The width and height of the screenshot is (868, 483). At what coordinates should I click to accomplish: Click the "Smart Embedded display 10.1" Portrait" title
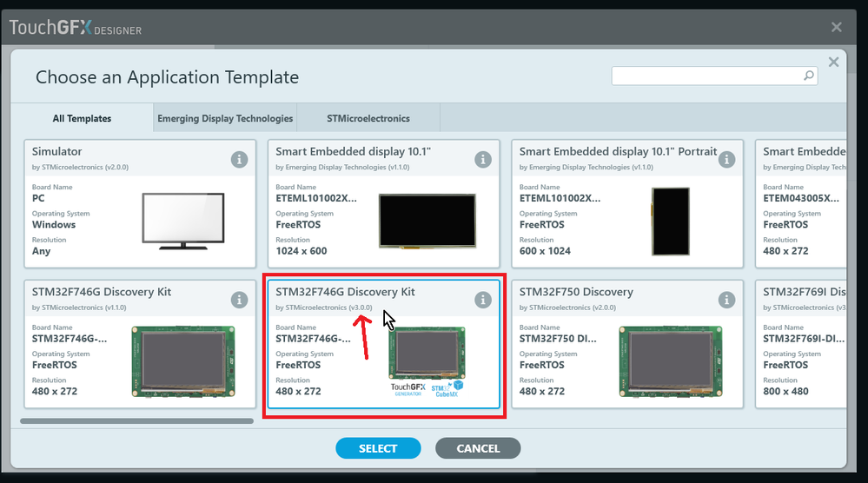(618, 151)
